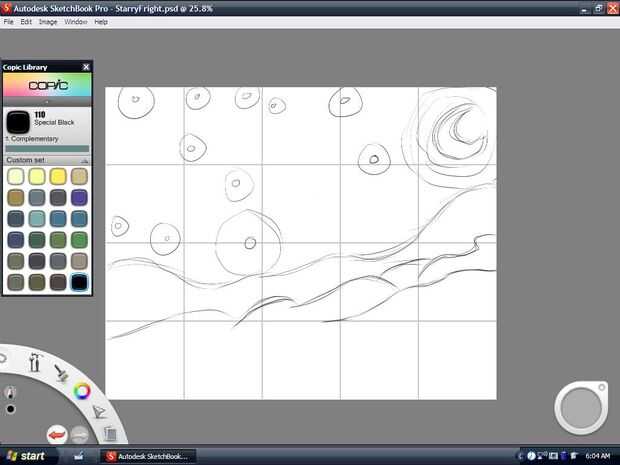Click the blue shield tray icon

tap(563, 456)
